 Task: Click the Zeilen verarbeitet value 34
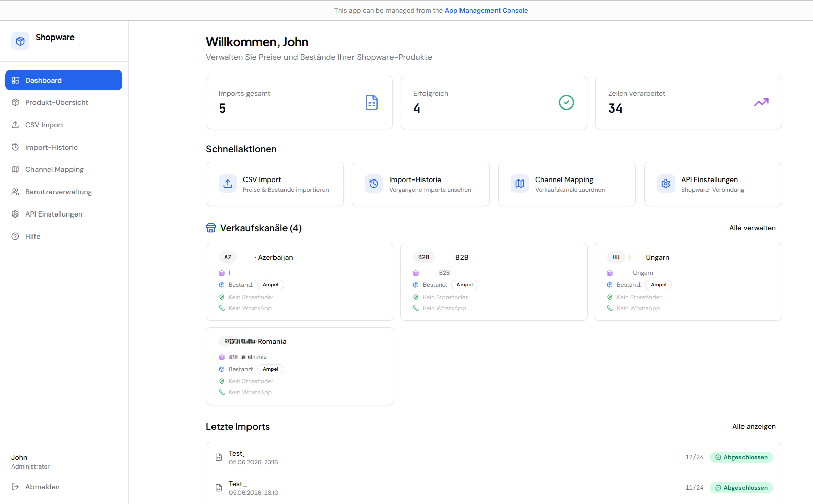pyautogui.click(x=615, y=109)
